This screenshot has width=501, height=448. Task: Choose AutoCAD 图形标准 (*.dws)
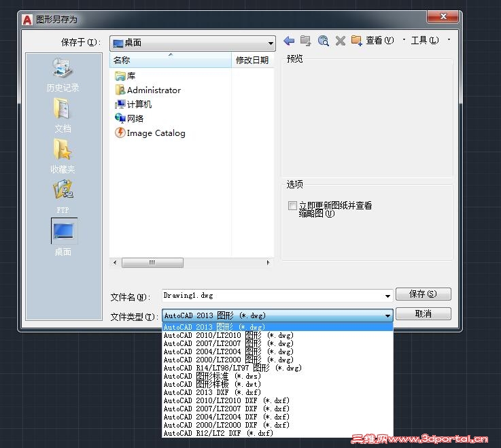click(277, 376)
